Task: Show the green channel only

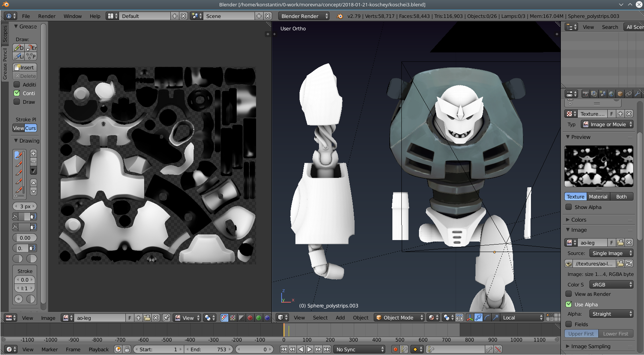Action: [258, 318]
